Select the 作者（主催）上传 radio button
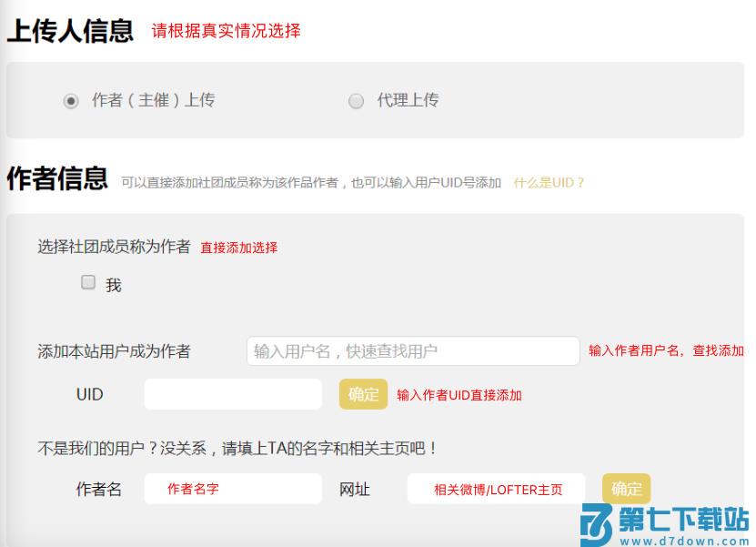 [71, 101]
